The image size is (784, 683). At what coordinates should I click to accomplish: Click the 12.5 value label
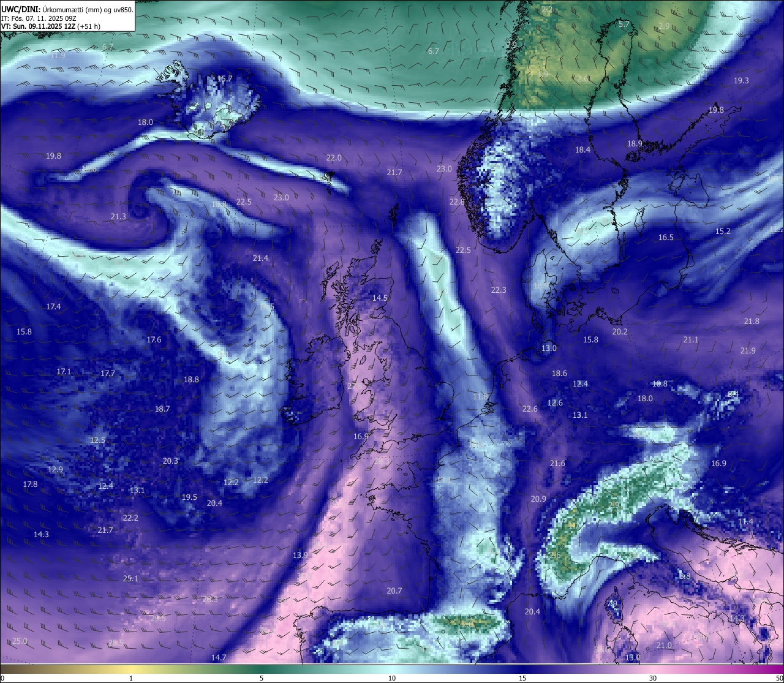[x=97, y=440]
